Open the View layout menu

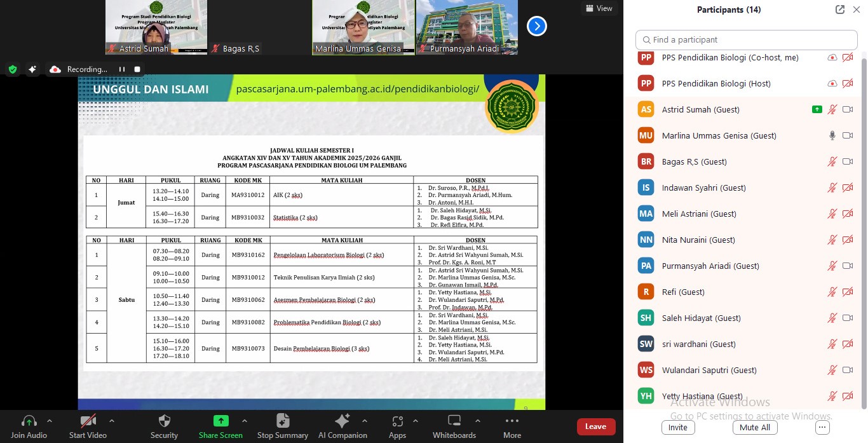[599, 8]
